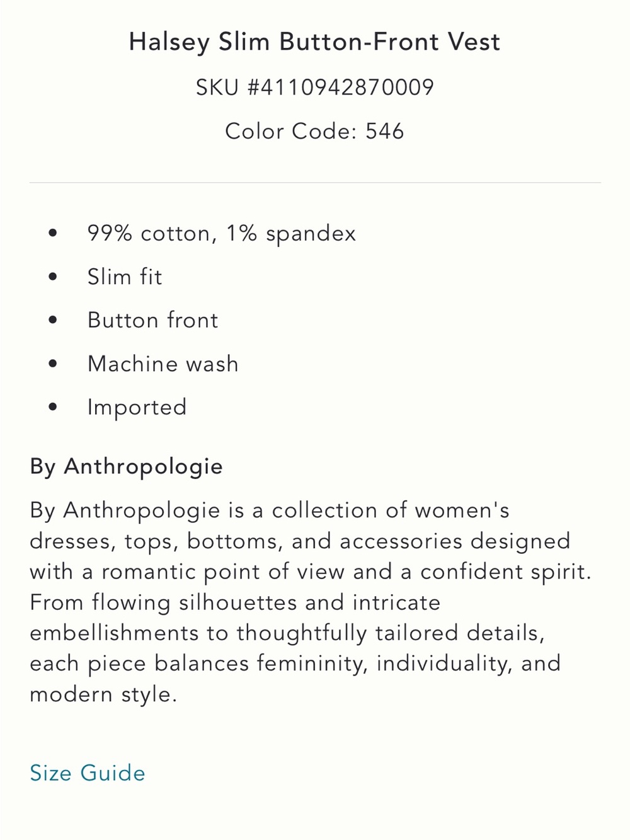
Task: Click the bullet dot beside 99% cotton
Action: pos(52,233)
